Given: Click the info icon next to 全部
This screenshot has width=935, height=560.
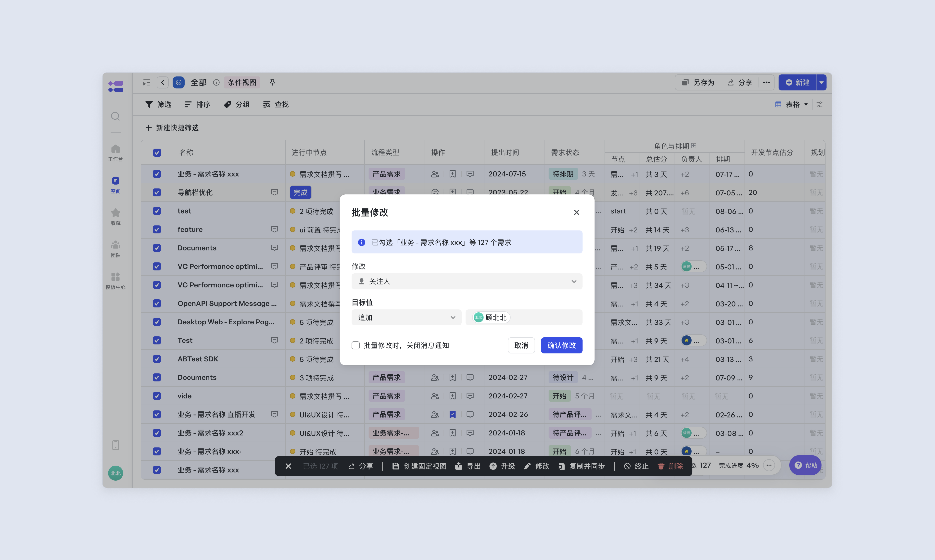Looking at the screenshot, I should point(216,83).
